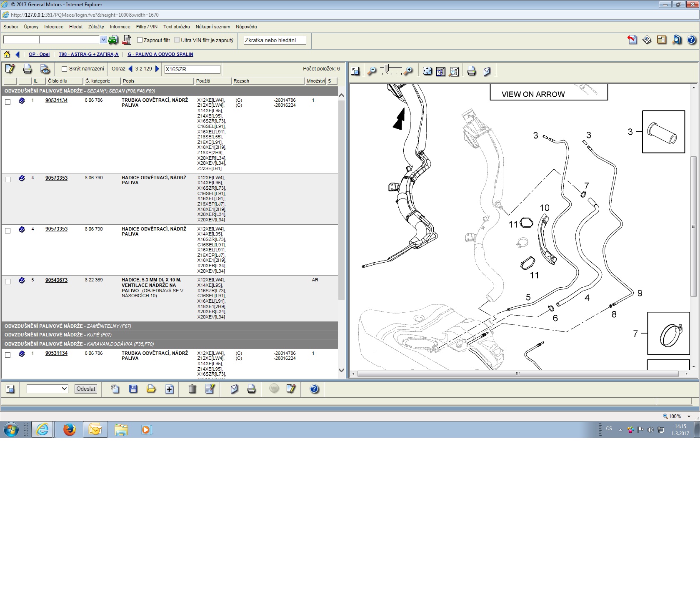Click the 'Zkratka nebo hledání' search field

coord(275,40)
